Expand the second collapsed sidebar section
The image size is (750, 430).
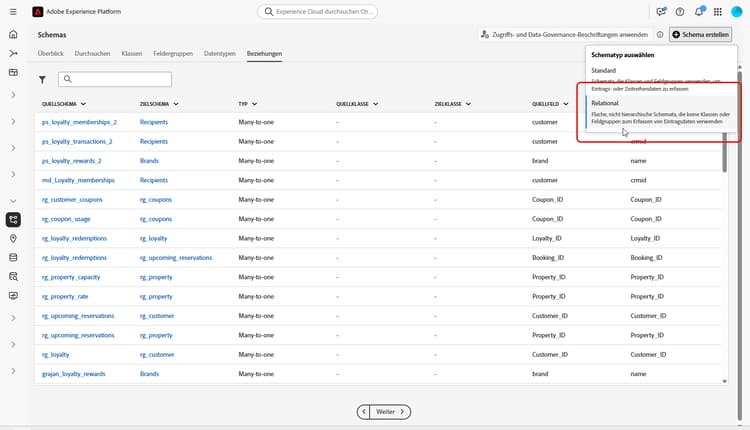point(13,121)
